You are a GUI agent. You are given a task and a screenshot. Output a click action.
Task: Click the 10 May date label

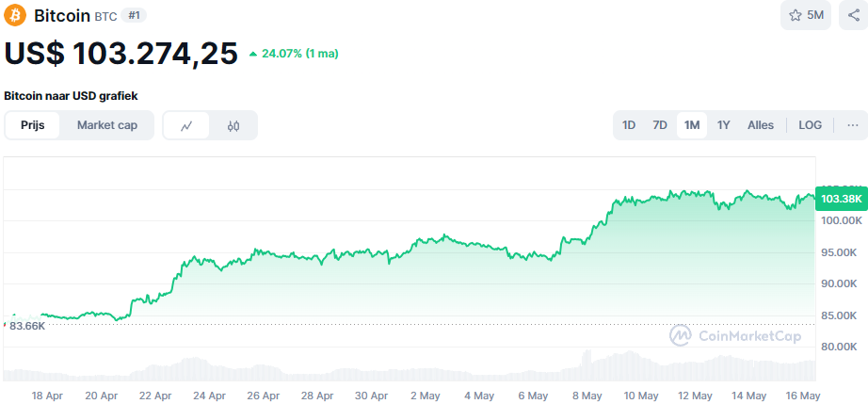[641, 396]
